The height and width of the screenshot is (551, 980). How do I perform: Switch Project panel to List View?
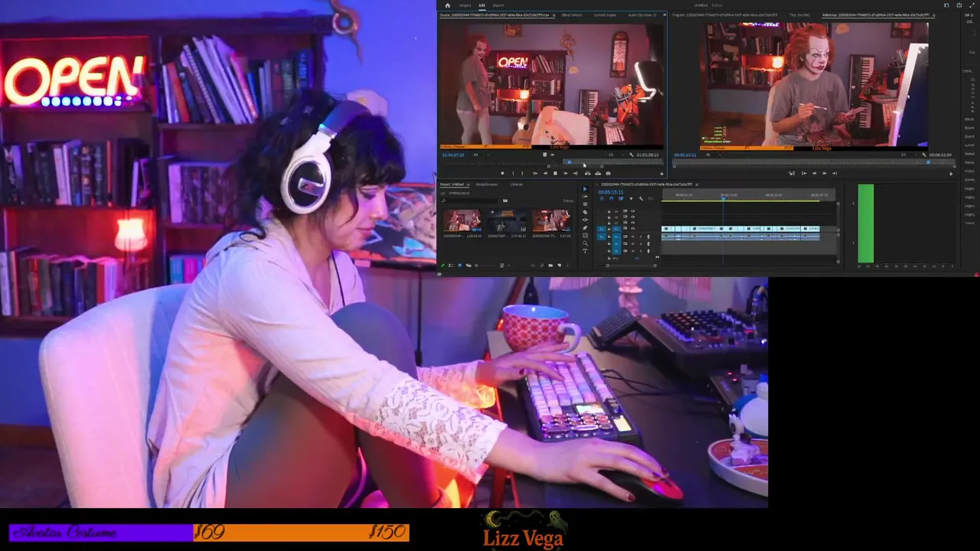pos(451,266)
